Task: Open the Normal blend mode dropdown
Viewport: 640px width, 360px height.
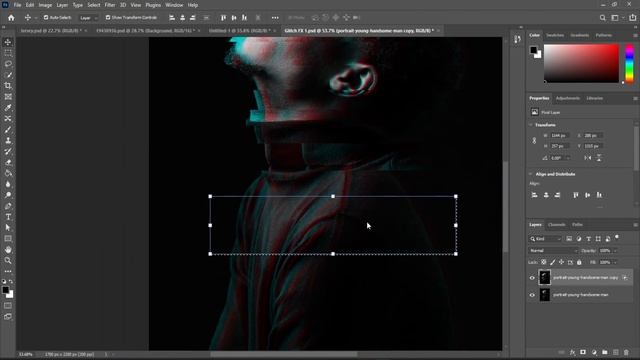Action: pyautogui.click(x=553, y=251)
